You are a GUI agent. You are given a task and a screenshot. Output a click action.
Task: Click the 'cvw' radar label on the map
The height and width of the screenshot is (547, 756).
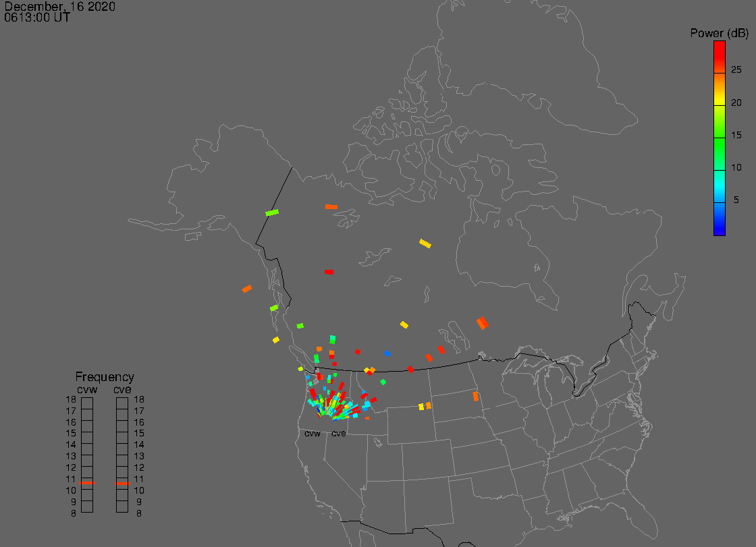coord(313,434)
